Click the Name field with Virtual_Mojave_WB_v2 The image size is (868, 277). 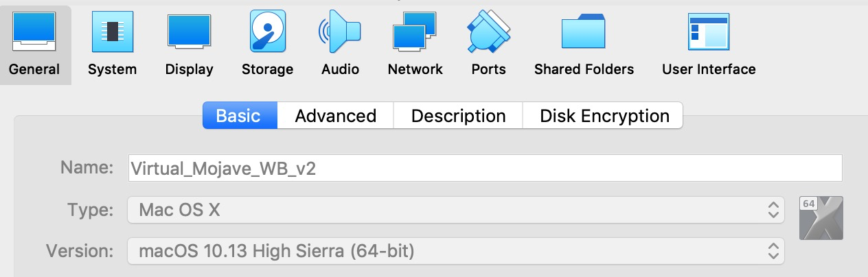coord(485,168)
